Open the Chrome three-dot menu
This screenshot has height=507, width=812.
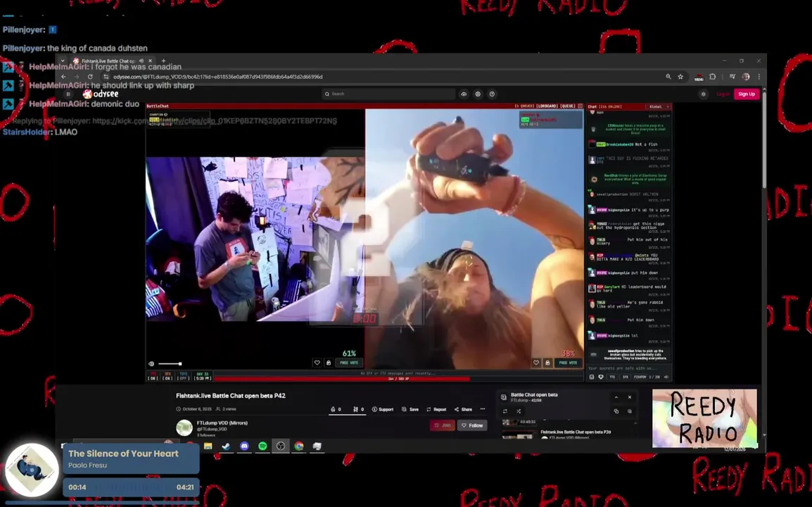(759, 77)
